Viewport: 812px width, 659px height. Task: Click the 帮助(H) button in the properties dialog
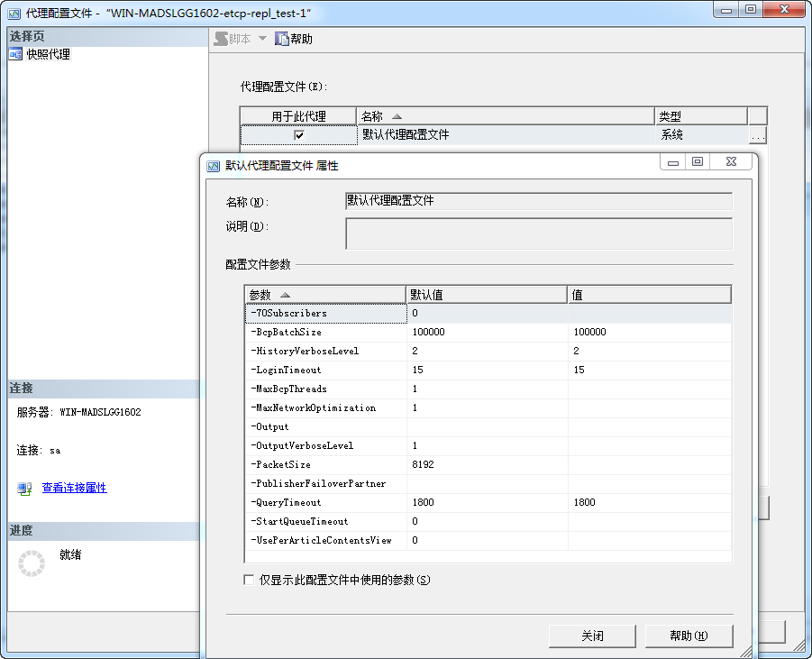tap(689, 636)
